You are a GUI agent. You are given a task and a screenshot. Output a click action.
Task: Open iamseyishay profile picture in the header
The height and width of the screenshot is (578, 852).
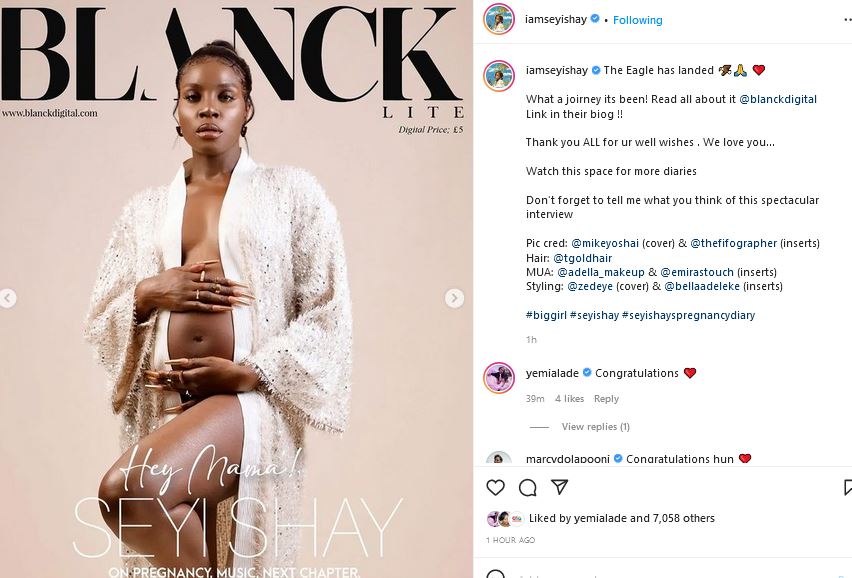499,20
